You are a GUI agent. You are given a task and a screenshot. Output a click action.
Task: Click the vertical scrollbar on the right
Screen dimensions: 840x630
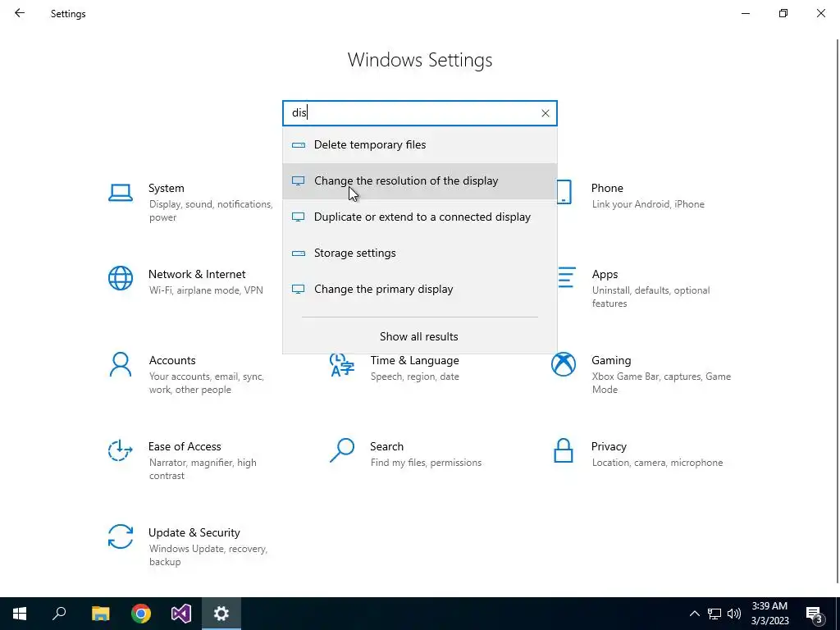[x=838, y=311]
